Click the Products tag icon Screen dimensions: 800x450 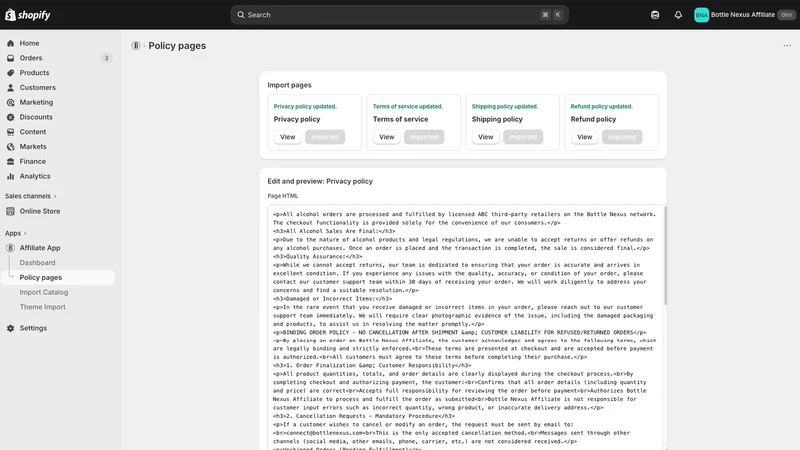pos(10,73)
